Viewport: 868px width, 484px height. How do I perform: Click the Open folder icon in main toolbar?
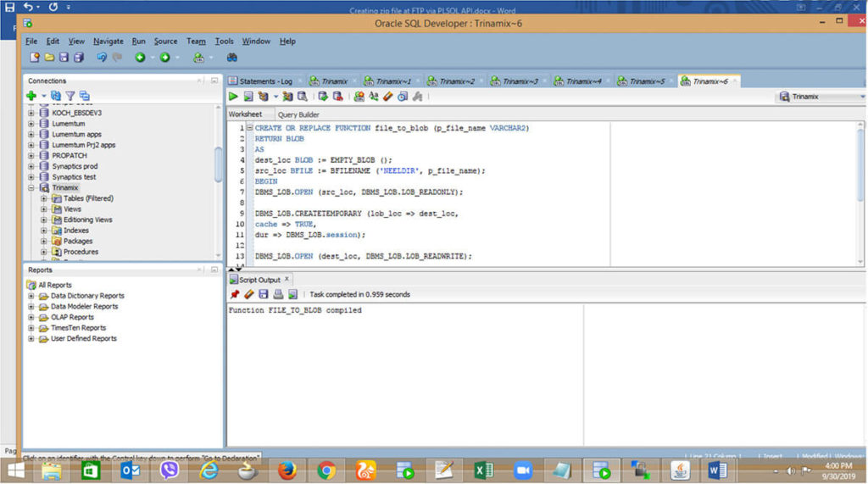pos(49,57)
